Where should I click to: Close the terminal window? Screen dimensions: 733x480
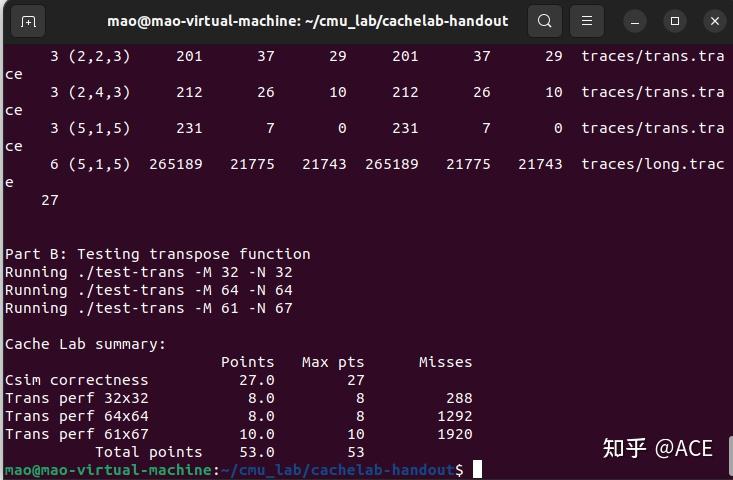point(715,21)
